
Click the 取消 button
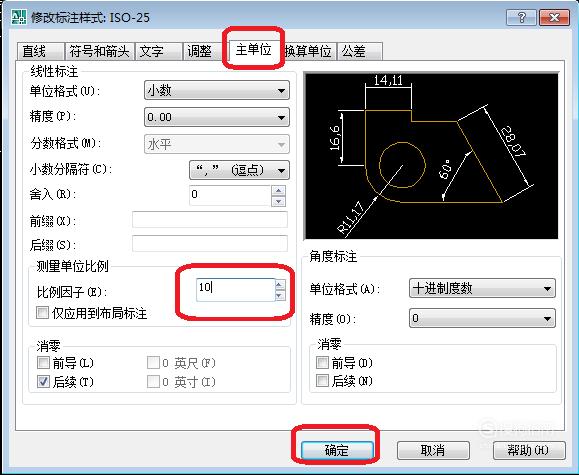pos(433,450)
